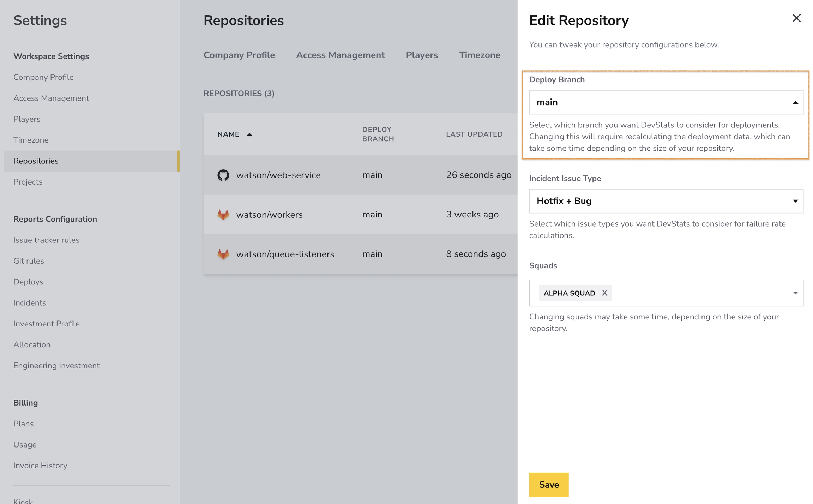Go to Deploys configuration
Screen dimensions: 813x504
point(28,282)
